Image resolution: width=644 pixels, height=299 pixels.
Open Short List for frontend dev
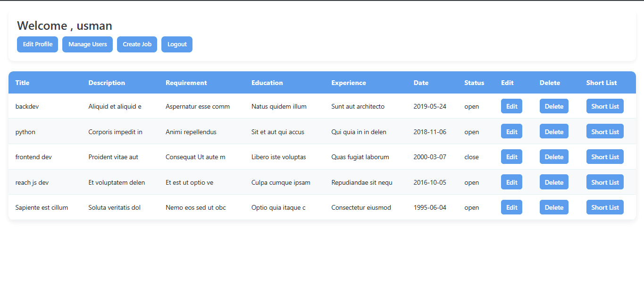(605, 157)
